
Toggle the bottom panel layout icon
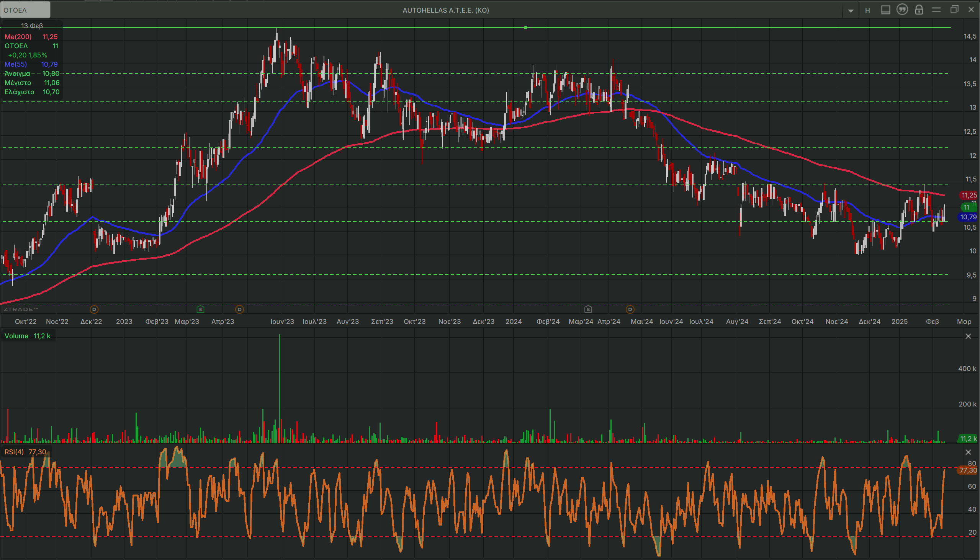coord(885,10)
